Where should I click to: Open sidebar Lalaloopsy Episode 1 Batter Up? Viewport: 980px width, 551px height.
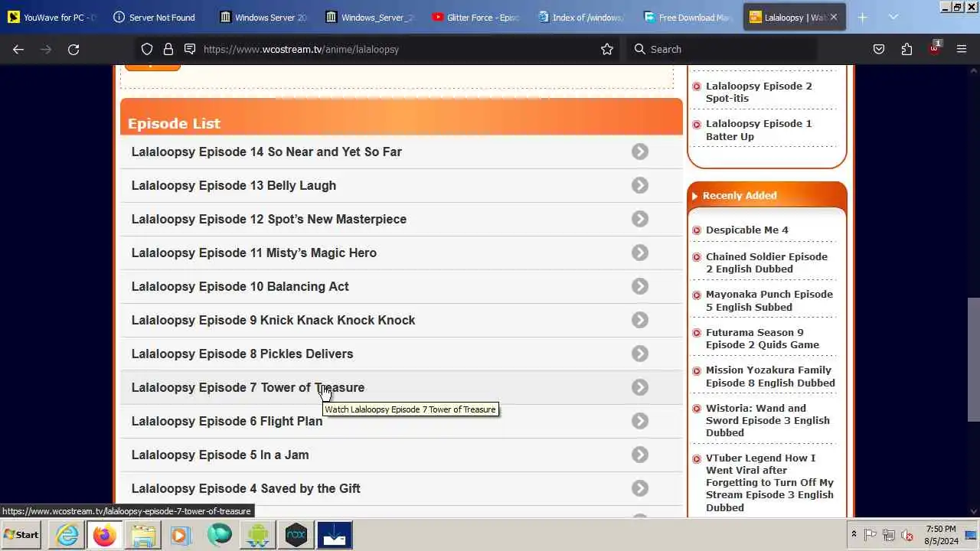click(x=759, y=130)
